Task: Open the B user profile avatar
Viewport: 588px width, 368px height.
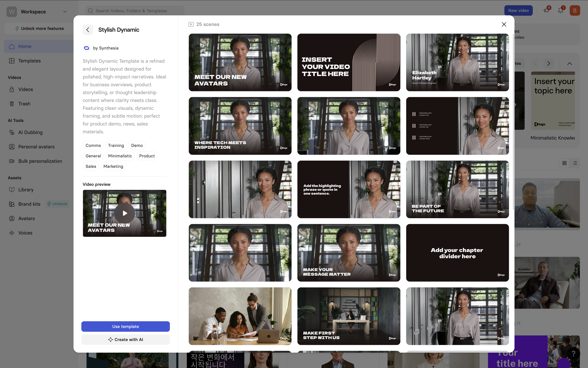Action: pos(575,10)
